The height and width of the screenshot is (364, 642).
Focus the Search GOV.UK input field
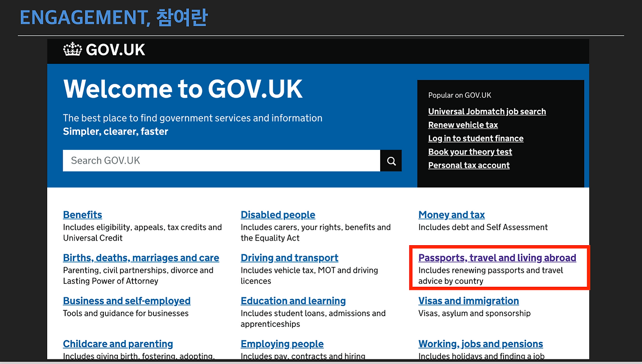click(221, 161)
